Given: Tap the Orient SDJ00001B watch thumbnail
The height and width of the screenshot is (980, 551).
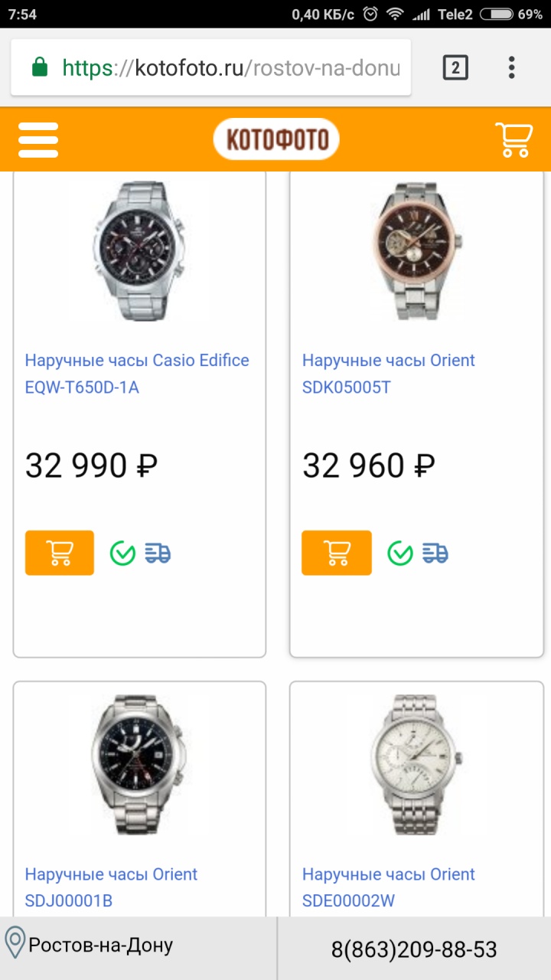Looking at the screenshot, I should click(x=139, y=763).
